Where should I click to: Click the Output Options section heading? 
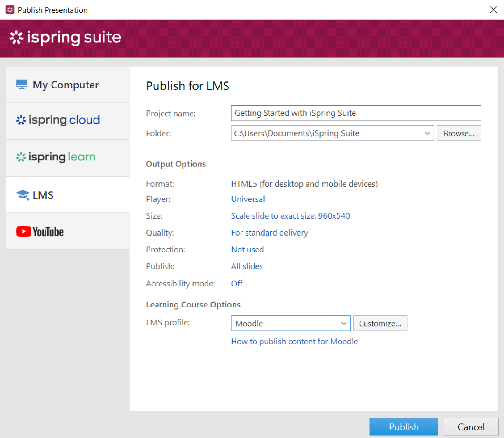176,164
